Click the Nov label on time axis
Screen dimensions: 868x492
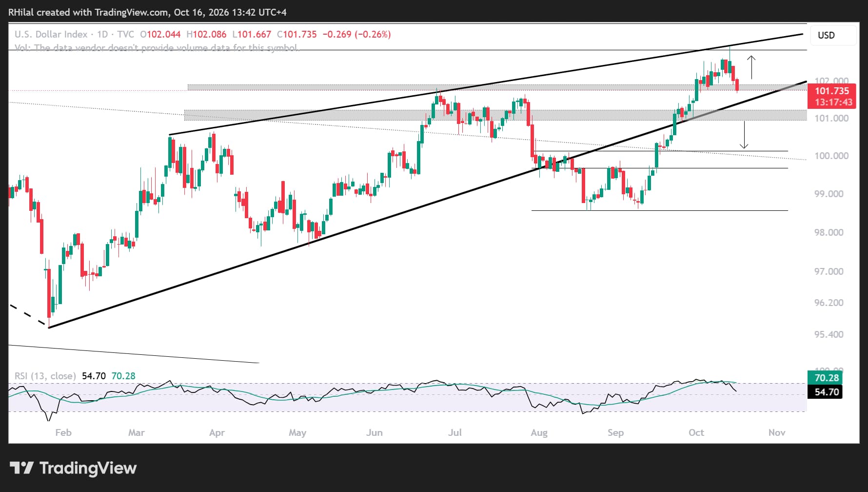777,432
